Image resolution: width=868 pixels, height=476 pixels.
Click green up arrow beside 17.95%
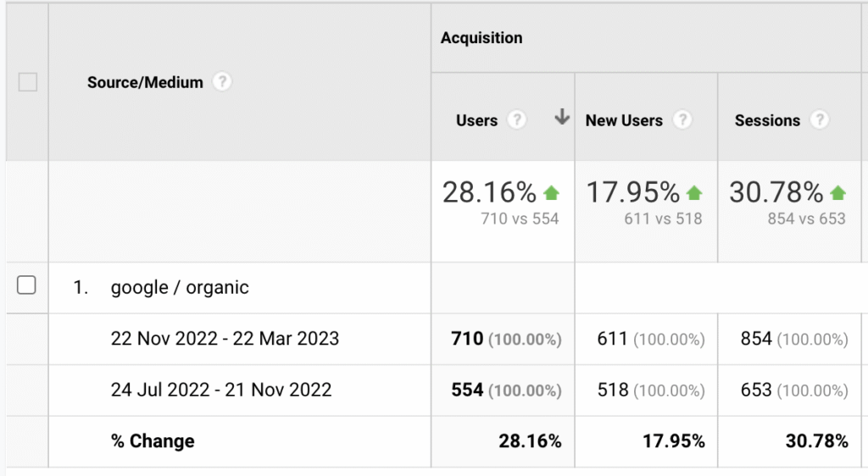click(695, 192)
